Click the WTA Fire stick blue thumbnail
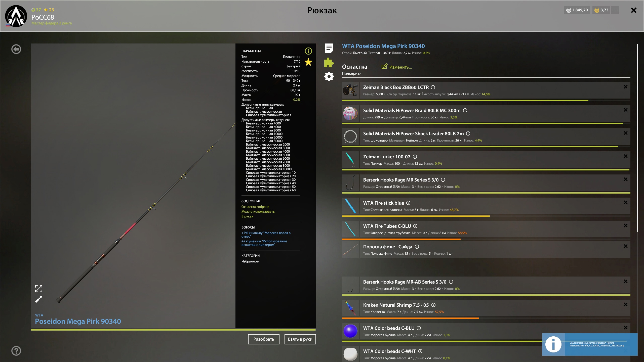The height and width of the screenshot is (362, 644). [350, 206]
